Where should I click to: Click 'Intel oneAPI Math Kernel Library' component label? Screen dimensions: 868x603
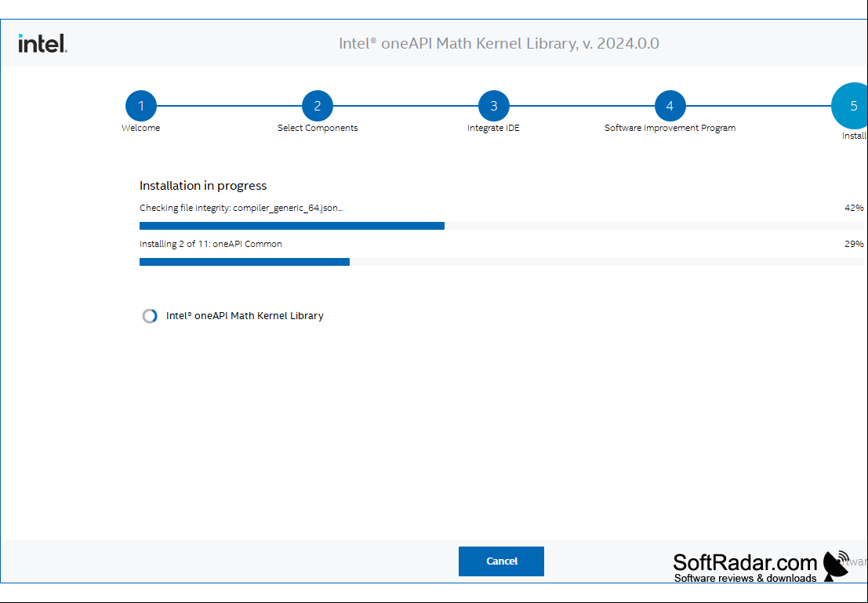[245, 316]
